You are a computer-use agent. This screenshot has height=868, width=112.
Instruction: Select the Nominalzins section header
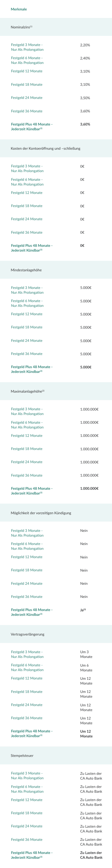[x=56, y=27]
